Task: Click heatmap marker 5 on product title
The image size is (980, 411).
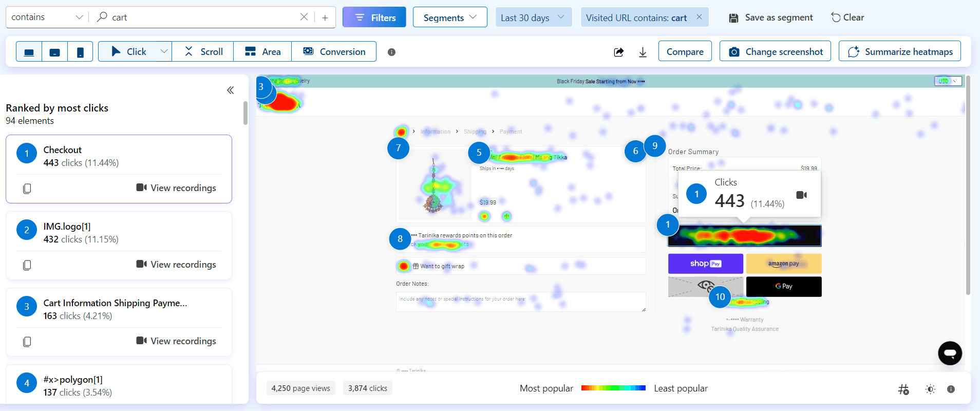Action: tap(479, 153)
